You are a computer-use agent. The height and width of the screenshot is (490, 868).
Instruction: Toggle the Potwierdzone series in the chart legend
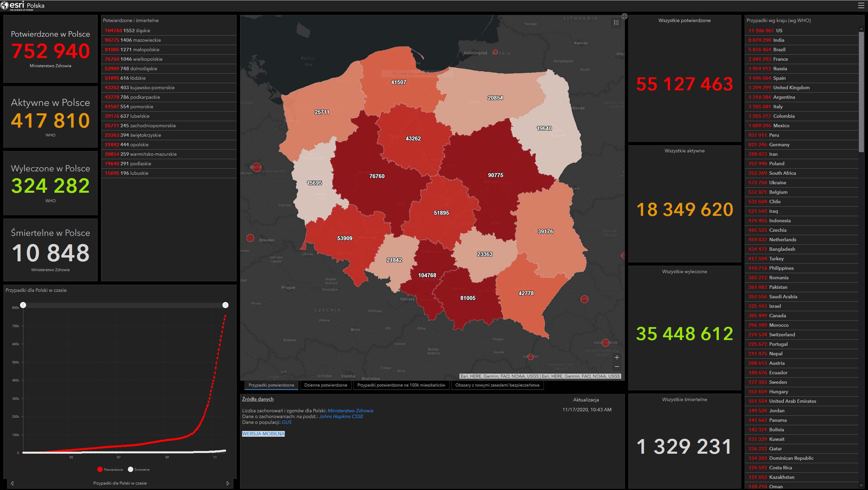tap(110, 470)
